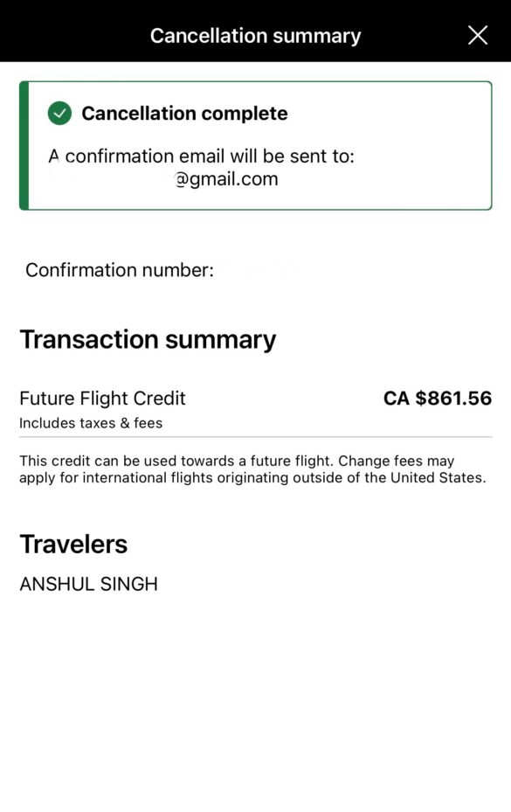Click the divider under Future Flight Credit
511x812 pixels.
pos(255,437)
